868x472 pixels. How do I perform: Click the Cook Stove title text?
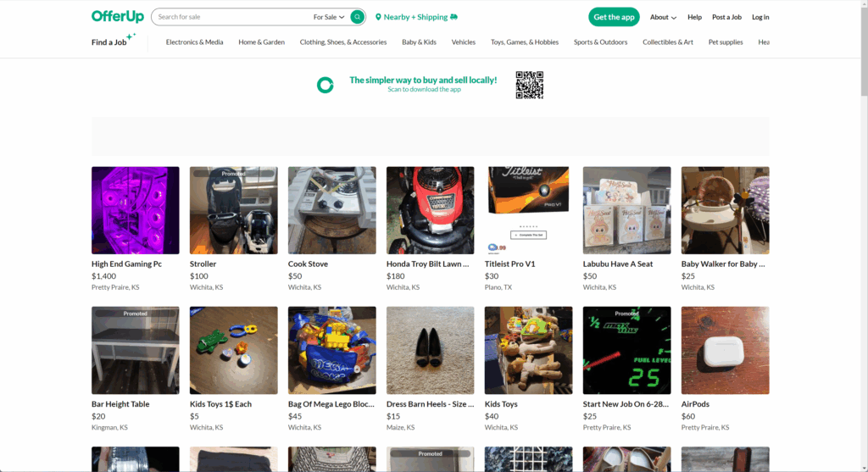pos(308,264)
